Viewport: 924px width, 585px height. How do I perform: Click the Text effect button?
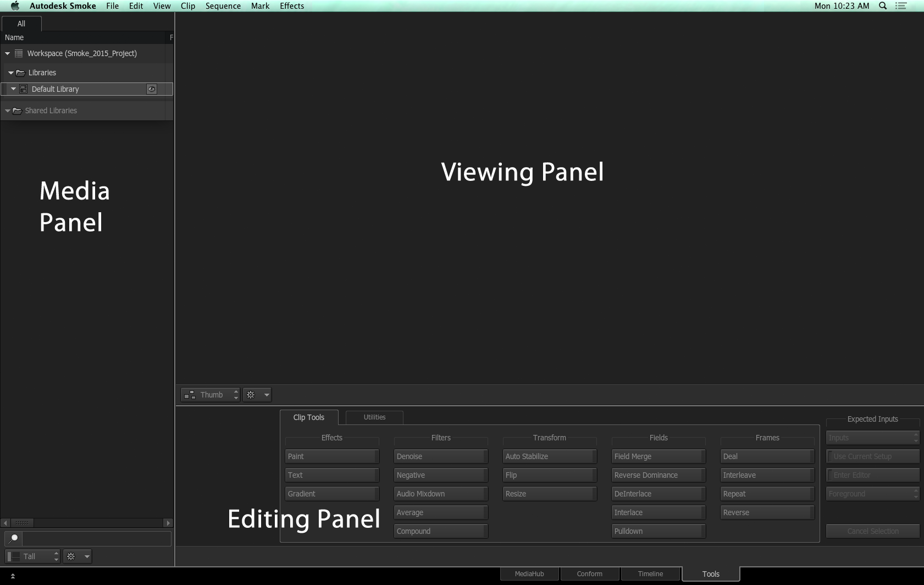(x=332, y=475)
